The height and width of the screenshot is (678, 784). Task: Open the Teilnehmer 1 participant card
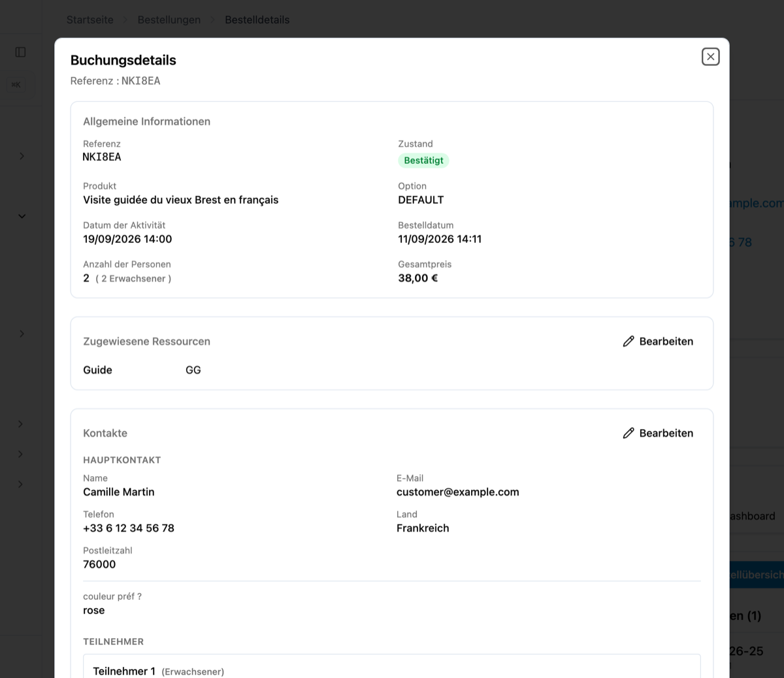tap(392, 666)
